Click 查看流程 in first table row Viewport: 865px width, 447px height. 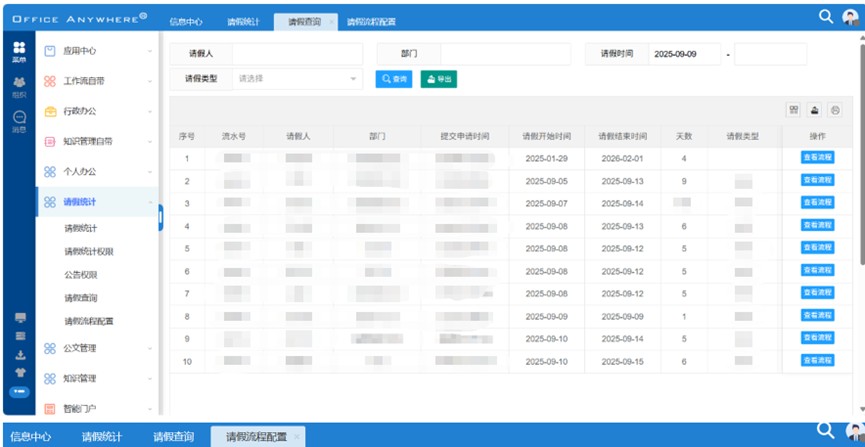pos(817,158)
